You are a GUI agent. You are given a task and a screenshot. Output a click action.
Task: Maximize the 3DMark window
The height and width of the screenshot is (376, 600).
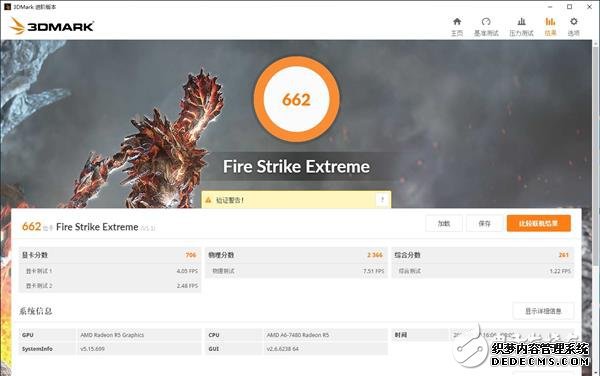tap(569, 7)
